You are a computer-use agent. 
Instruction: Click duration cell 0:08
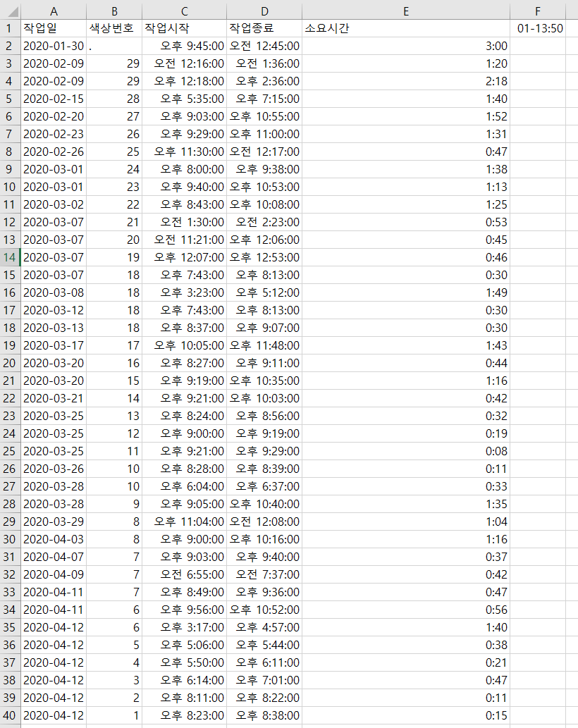(406, 451)
